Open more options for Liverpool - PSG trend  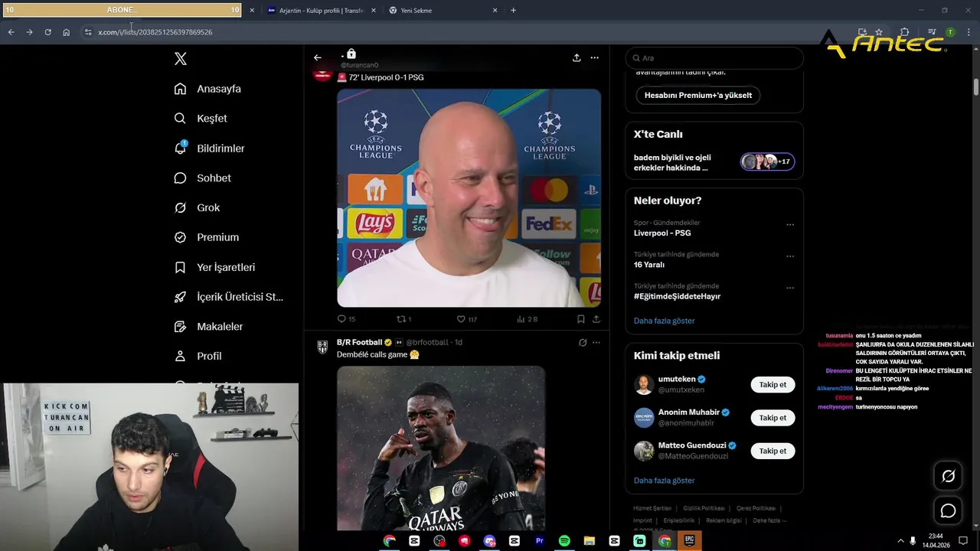[x=790, y=225]
